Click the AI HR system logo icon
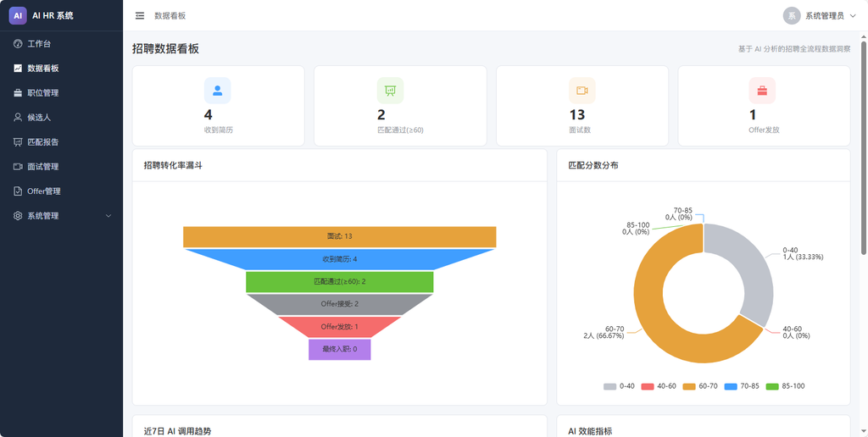The image size is (868, 437). [x=18, y=15]
